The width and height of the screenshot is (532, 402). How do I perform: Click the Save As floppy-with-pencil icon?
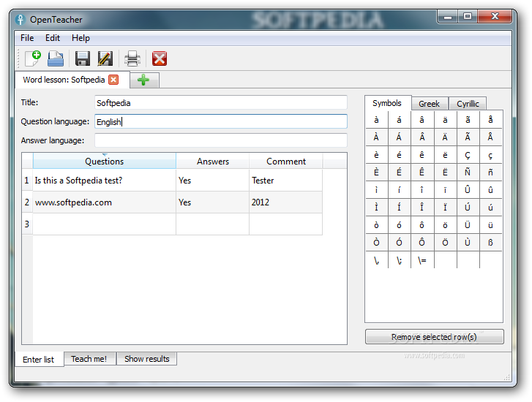[x=105, y=58]
